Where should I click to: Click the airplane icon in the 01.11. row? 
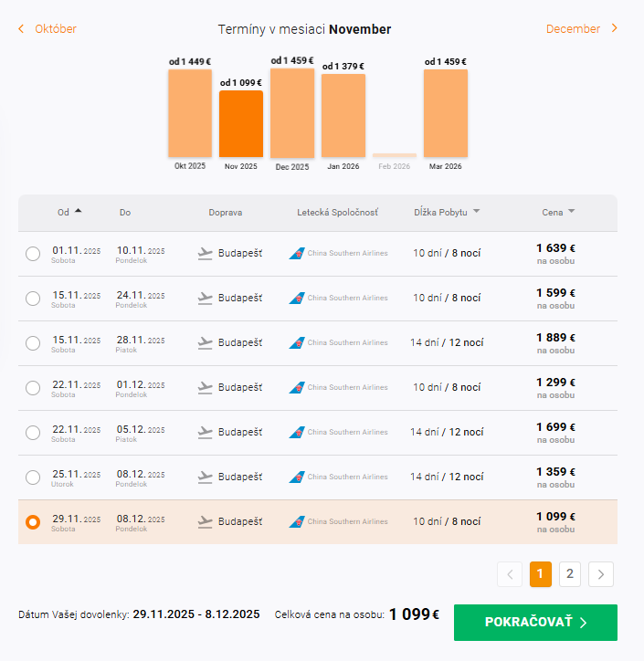(206, 253)
